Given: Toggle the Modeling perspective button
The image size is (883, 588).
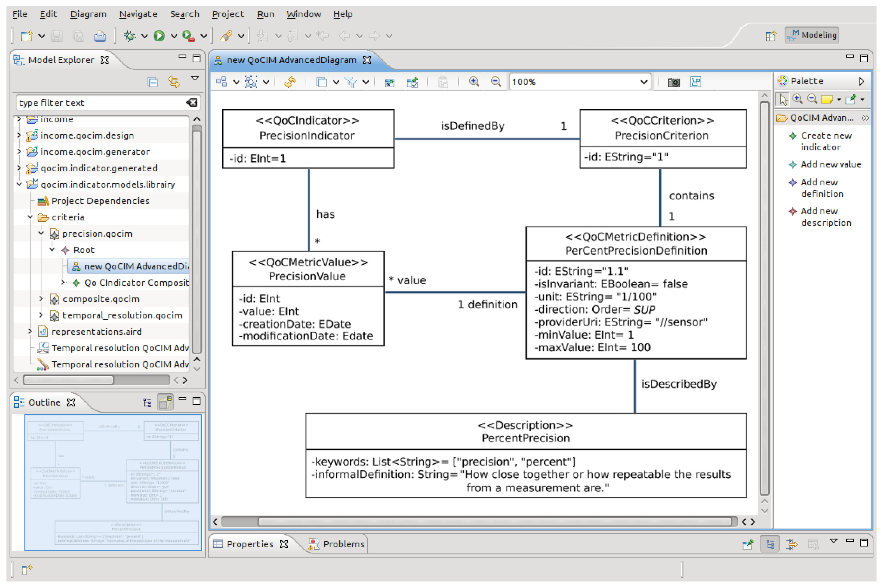Looking at the screenshot, I should (812, 36).
